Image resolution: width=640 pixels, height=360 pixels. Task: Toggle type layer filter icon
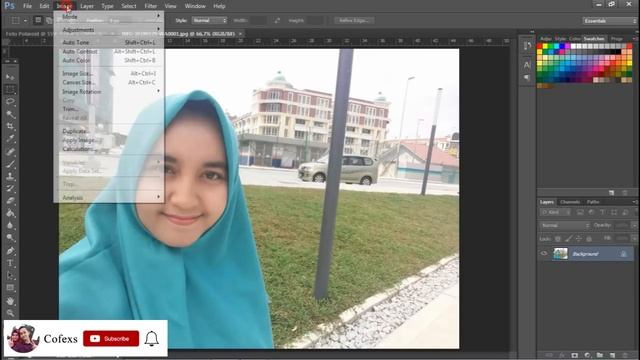602,212
